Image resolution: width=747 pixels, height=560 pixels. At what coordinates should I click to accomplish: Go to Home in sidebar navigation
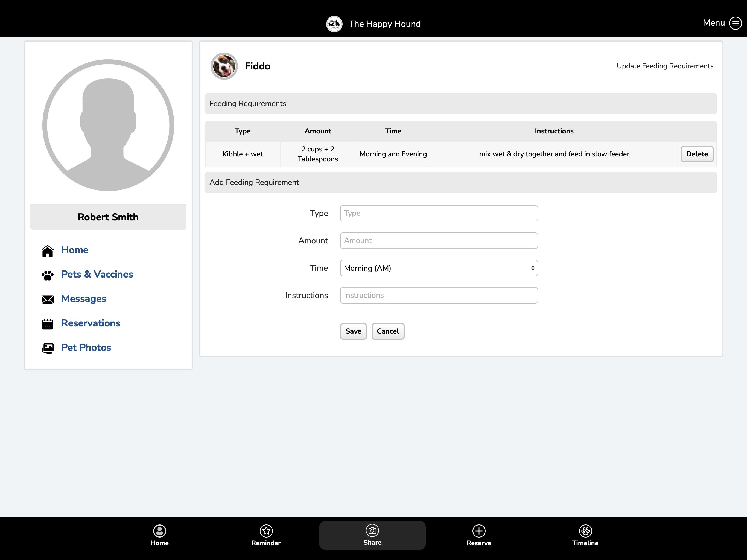point(75,250)
